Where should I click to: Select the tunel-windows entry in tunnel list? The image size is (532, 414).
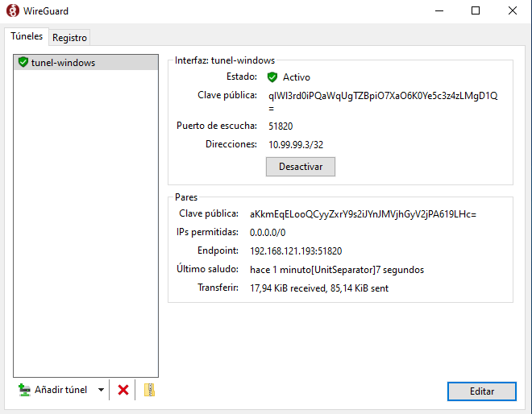point(63,63)
